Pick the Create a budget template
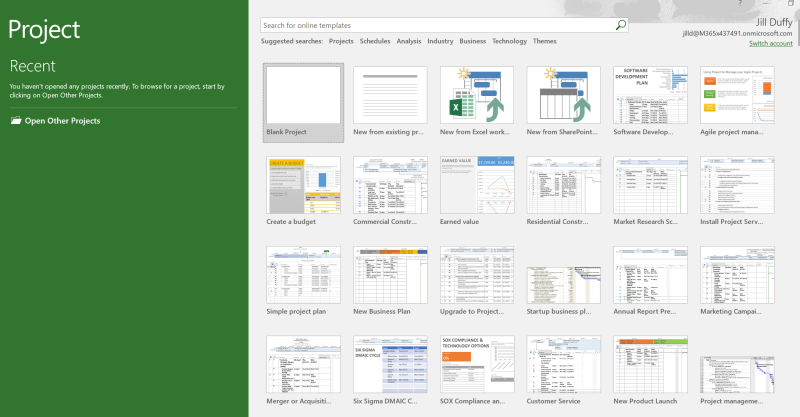The height and width of the screenshot is (417, 800). point(304,185)
